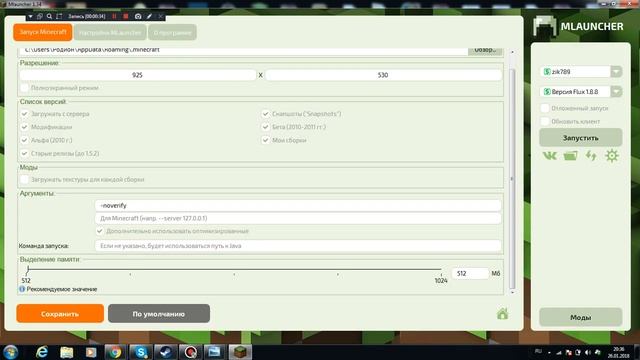640x360 pixels.
Task: Click the Обзор browse button
Action: pyautogui.click(x=485, y=50)
